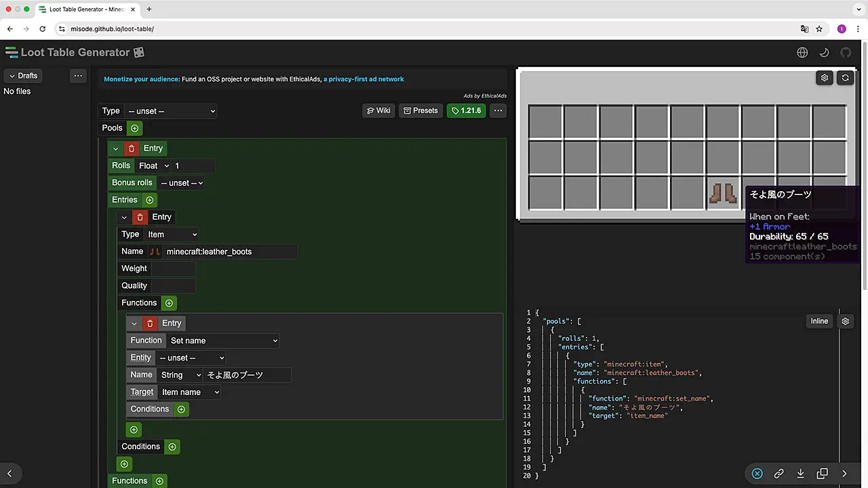868x488 pixels.
Task: Toggle the dark theme moon icon
Action: click(824, 53)
